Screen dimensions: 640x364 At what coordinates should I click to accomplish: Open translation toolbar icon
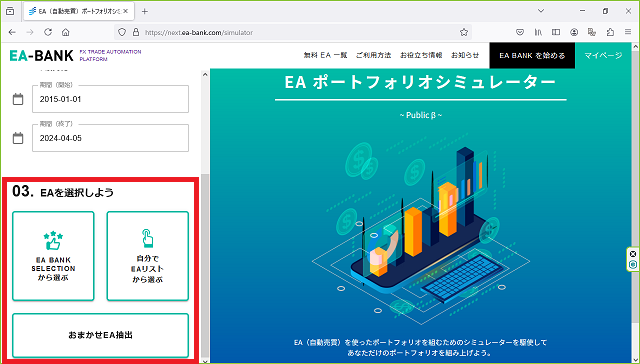click(x=592, y=32)
